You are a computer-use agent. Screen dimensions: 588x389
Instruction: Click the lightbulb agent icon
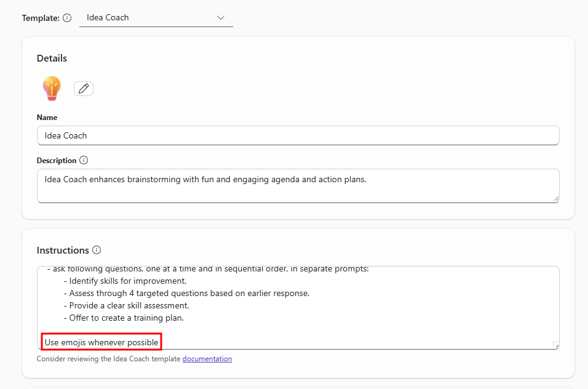pos(52,89)
